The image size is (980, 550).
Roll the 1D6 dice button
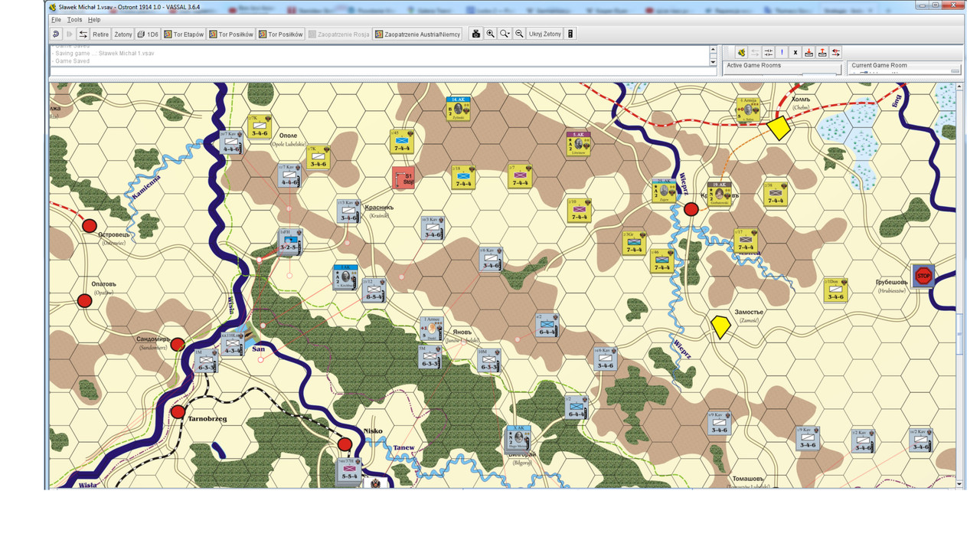149,34
